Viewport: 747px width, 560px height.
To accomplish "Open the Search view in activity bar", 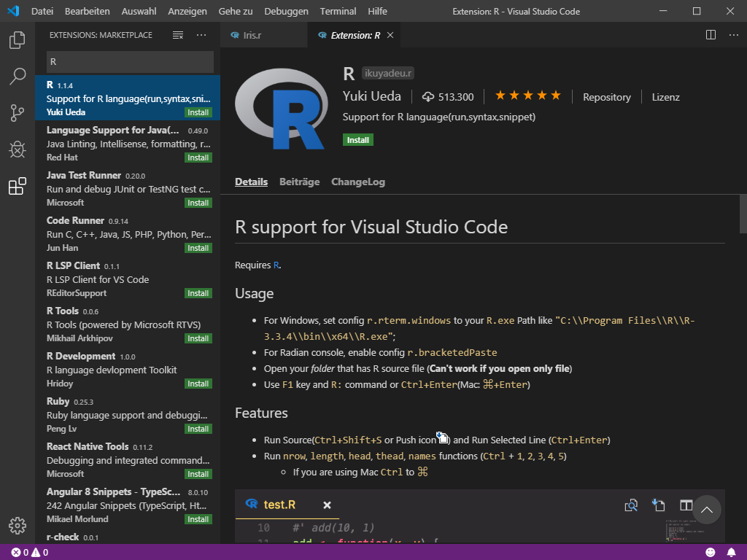I will coord(18,76).
